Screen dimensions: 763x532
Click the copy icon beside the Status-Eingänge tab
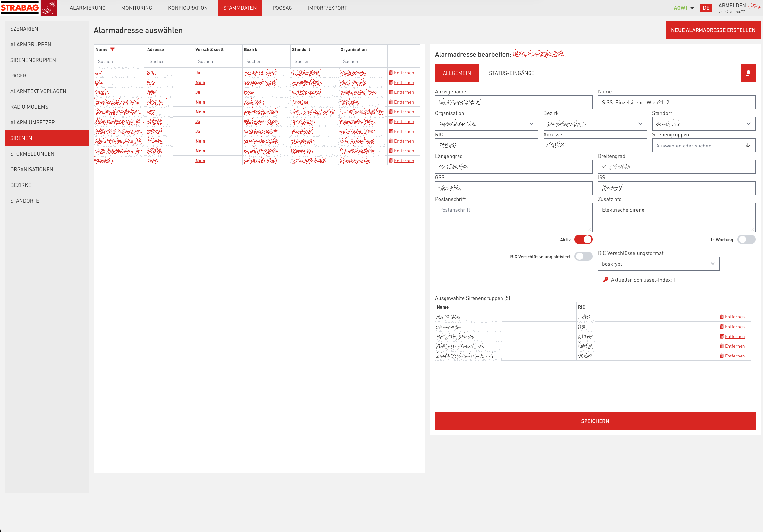(x=748, y=73)
